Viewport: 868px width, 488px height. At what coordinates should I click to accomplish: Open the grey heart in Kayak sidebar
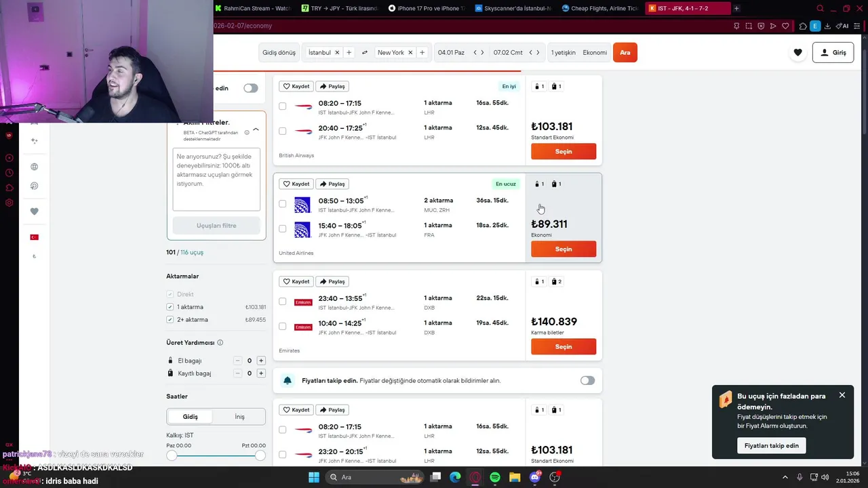35,211
